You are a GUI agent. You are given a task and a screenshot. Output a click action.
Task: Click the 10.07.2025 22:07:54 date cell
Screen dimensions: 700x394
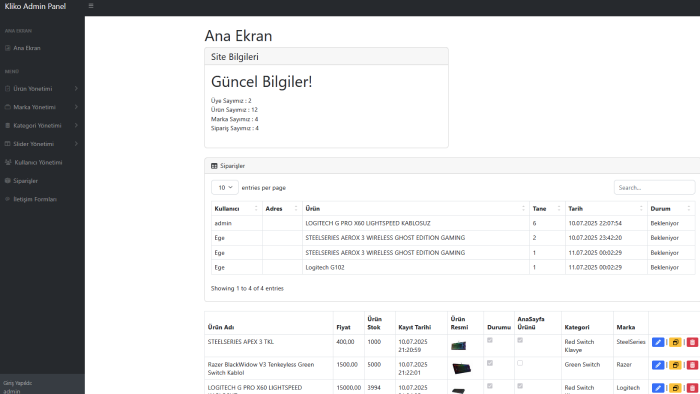tap(606, 223)
